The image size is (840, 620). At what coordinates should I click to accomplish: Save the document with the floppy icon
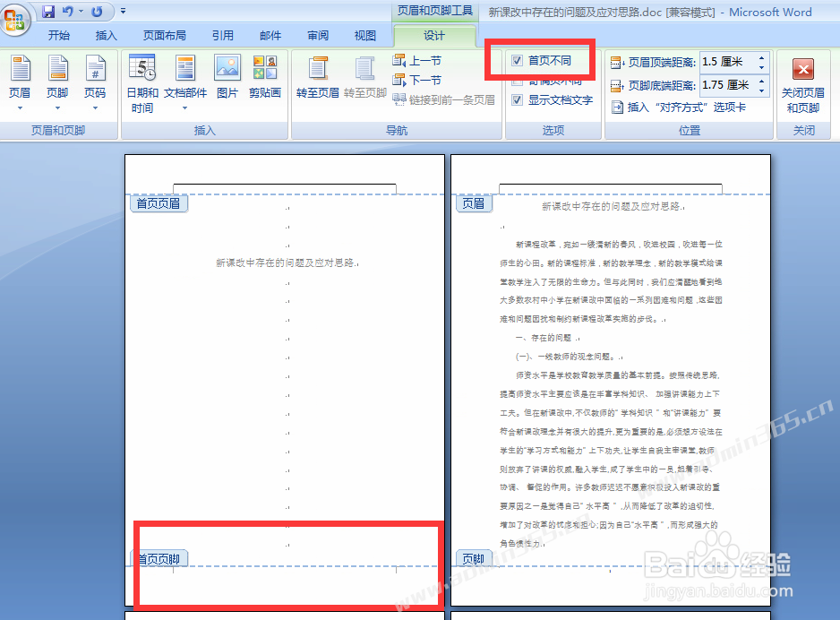click(x=48, y=12)
